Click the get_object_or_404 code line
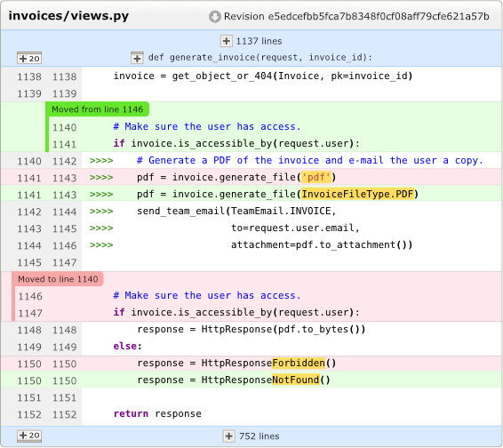The width and height of the screenshot is (503, 448). (263, 76)
